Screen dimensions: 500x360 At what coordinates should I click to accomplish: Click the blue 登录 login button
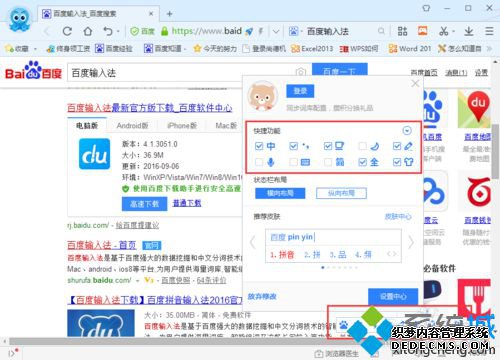(300, 91)
